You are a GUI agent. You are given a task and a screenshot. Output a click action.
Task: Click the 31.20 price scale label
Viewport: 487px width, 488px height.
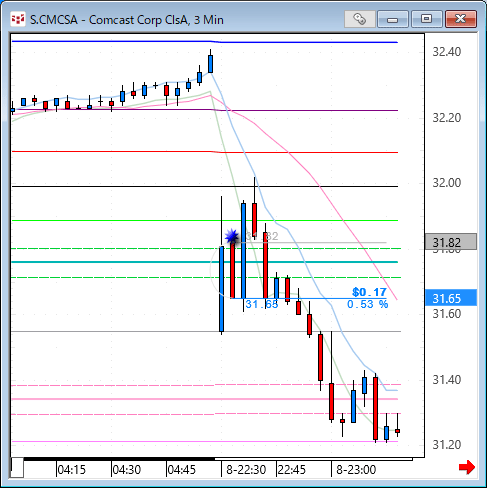(447, 444)
